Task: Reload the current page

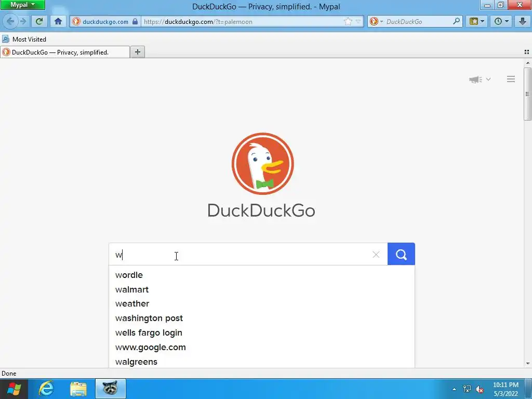Action: [x=39, y=21]
